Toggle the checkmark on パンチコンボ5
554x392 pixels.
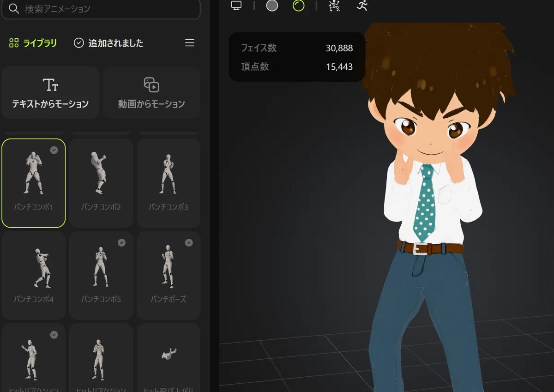pyautogui.click(x=121, y=242)
